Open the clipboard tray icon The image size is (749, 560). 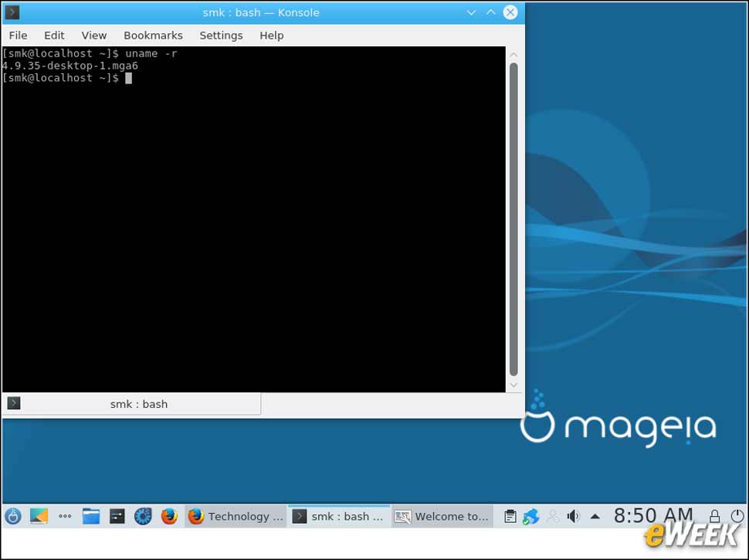(x=510, y=516)
